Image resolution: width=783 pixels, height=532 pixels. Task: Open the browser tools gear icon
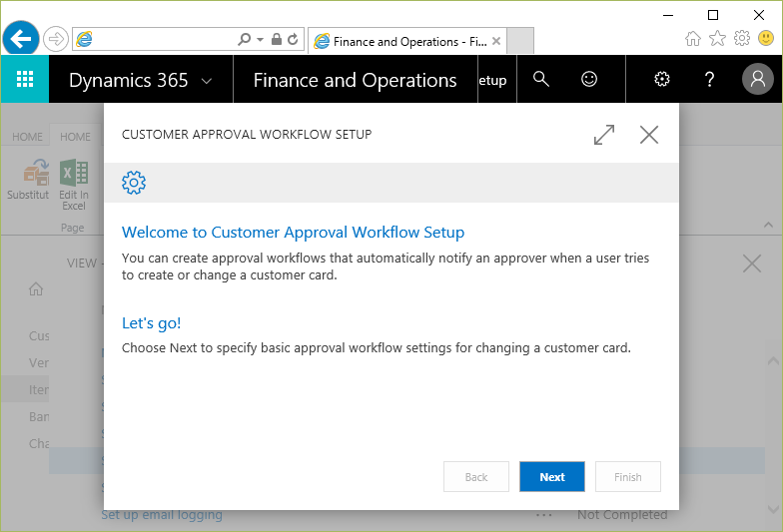click(742, 38)
